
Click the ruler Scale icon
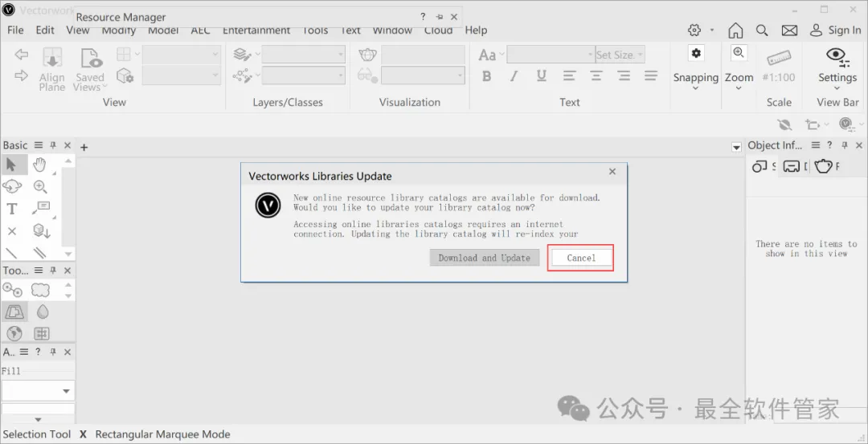(779, 58)
